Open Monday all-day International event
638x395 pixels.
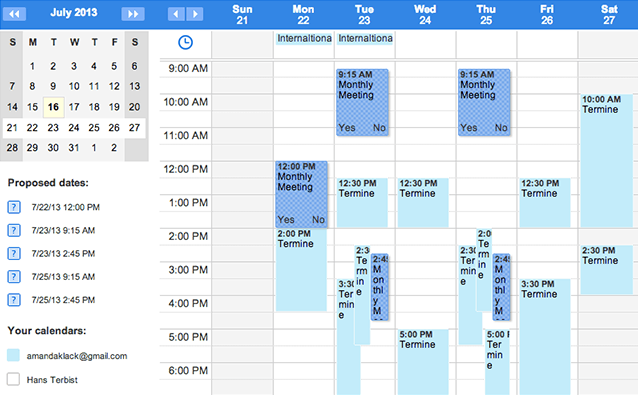pos(304,39)
